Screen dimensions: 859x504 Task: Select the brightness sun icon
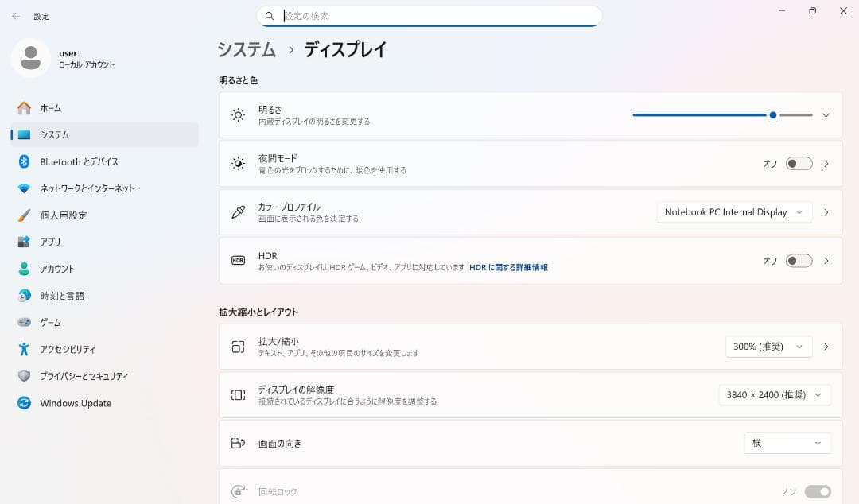(237, 114)
